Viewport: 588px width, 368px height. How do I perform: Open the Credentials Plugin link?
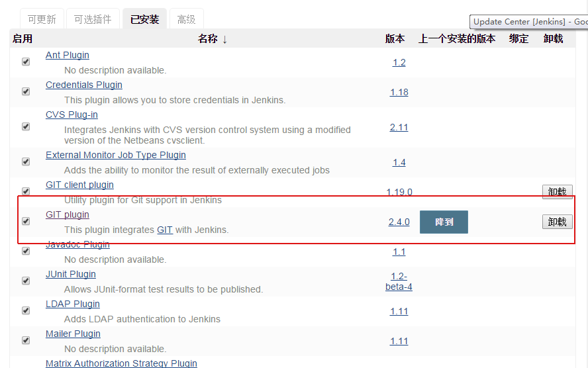coord(84,85)
